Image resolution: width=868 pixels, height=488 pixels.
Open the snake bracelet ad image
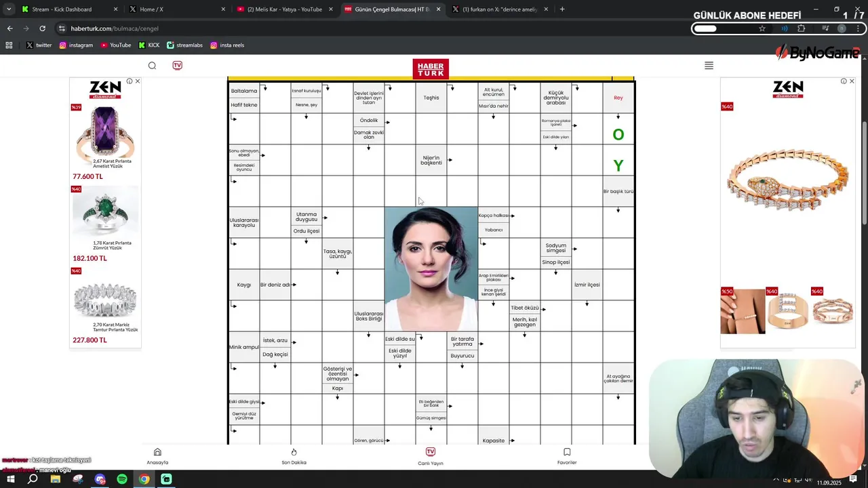[788, 180]
